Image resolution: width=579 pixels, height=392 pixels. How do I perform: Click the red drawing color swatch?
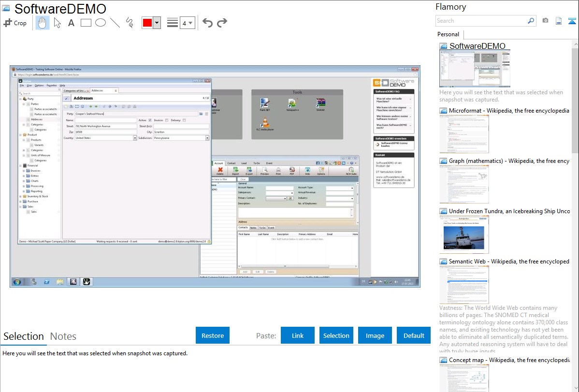pos(147,23)
